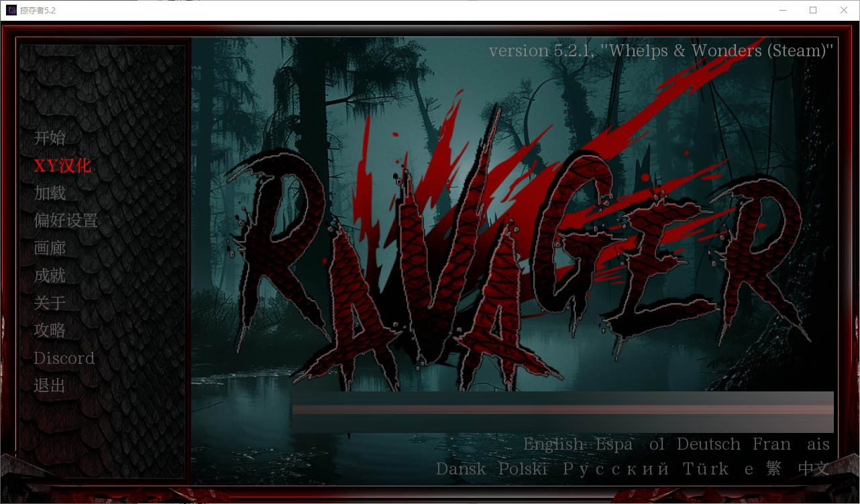Pick Polski as the language
This screenshot has height=504, width=860.
[x=523, y=468]
